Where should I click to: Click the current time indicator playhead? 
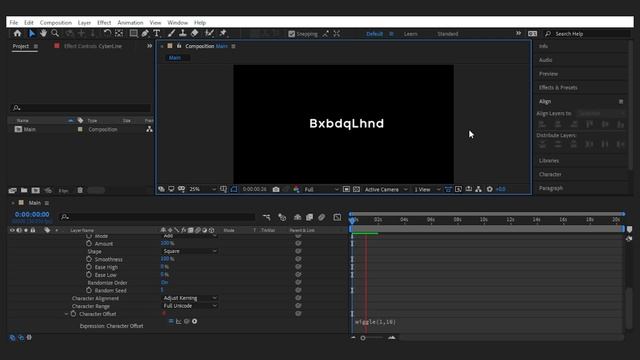tap(352, 220)
